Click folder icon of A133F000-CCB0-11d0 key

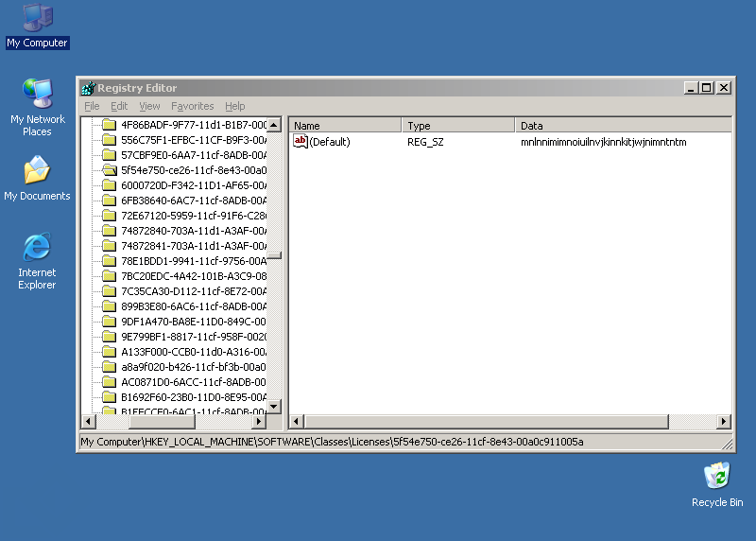(x=110, y=352)
